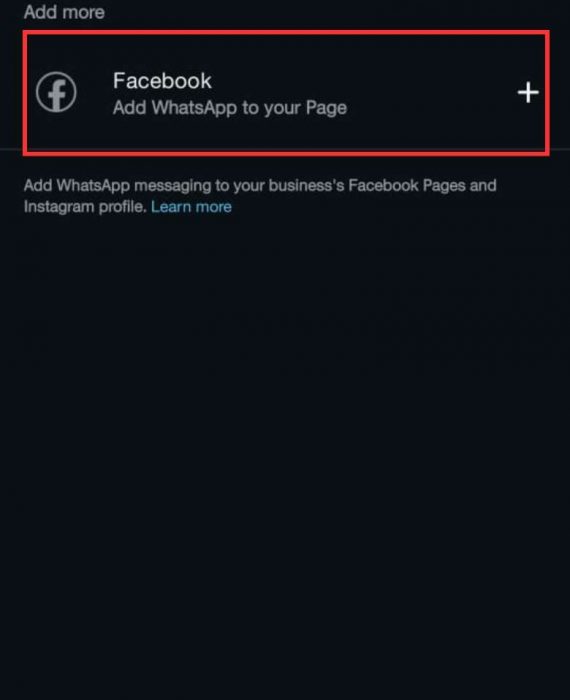Image resolution: width=570 pixels, height=700 pixels.
Task: Tap the word 'Page' ending the subtitle
Action: coord(326,108)
